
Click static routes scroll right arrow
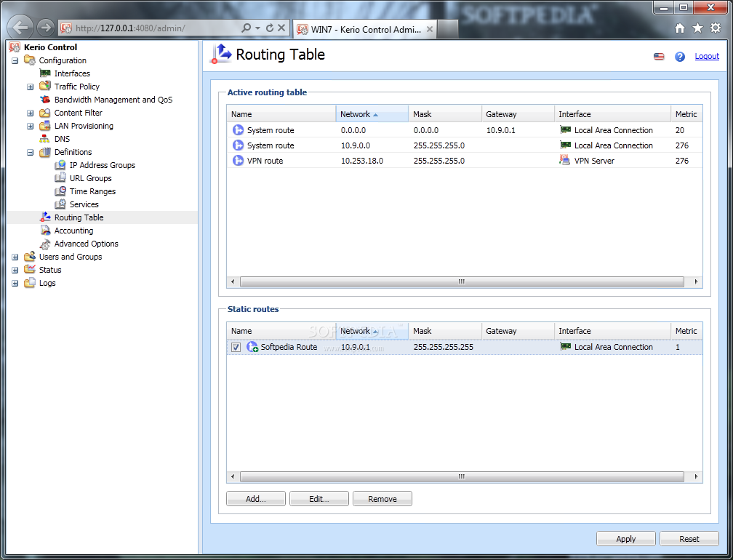tap(696, 477)
